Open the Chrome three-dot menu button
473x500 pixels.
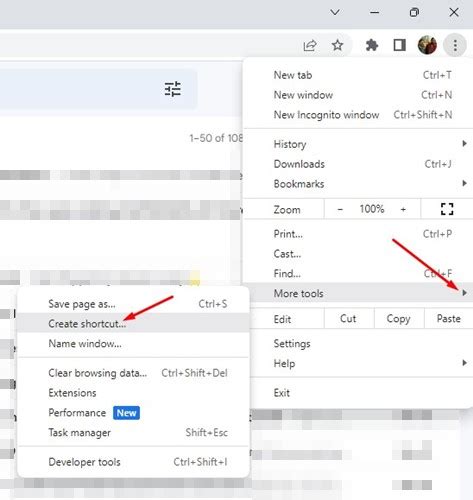point(455,45)
